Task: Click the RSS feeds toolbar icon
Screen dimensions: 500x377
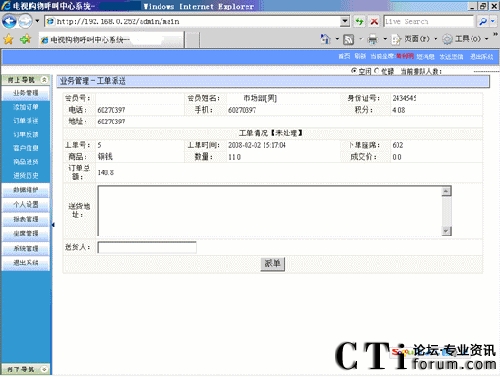Action: coord(349,40)
